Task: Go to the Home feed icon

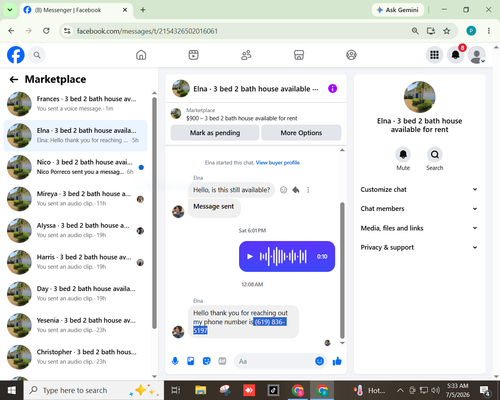Action: 141,55
